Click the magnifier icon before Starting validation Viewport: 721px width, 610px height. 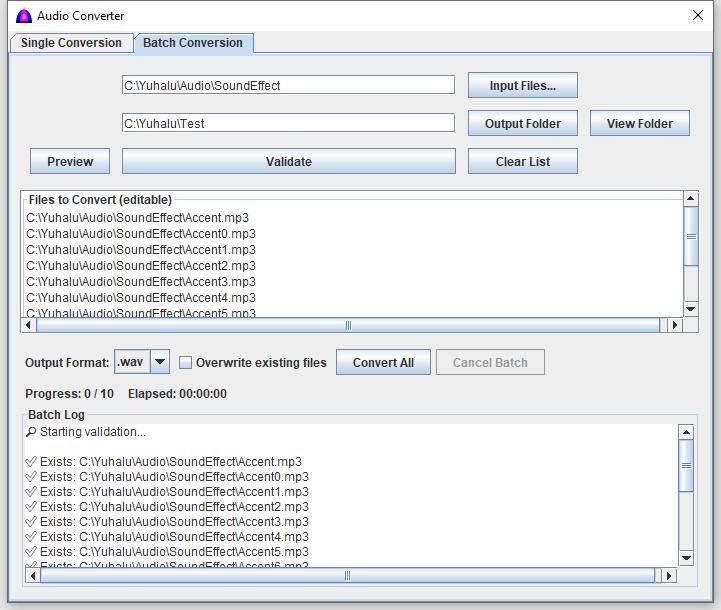31,432
